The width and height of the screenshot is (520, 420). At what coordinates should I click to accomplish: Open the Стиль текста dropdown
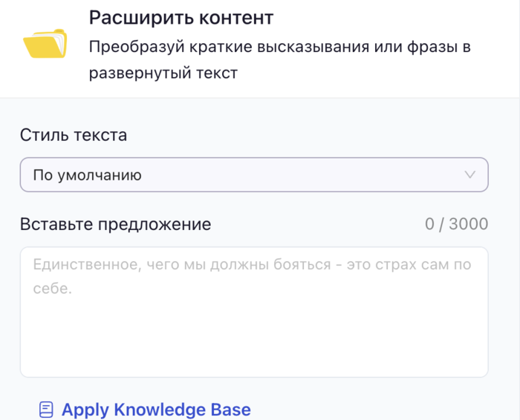[x=253, y=175]
